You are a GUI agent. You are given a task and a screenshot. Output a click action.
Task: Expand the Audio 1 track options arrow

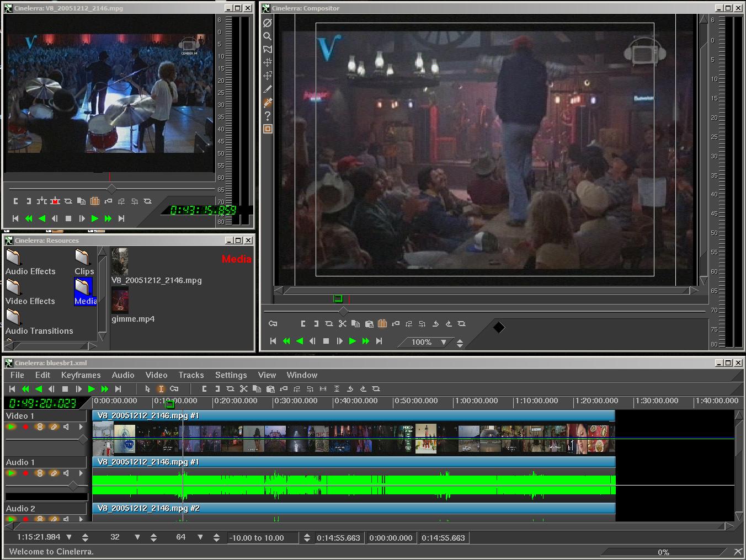click(x=81, y=473)
